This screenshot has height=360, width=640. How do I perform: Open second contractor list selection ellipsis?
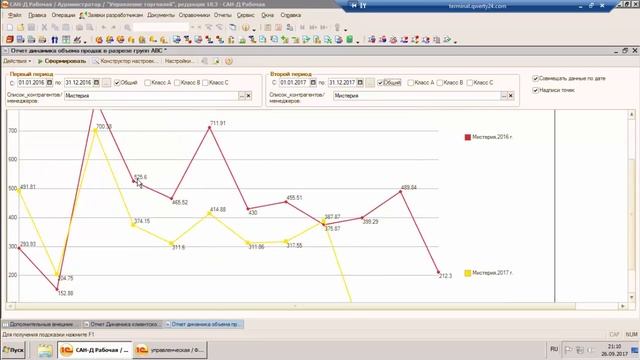(x=504, y=96)
